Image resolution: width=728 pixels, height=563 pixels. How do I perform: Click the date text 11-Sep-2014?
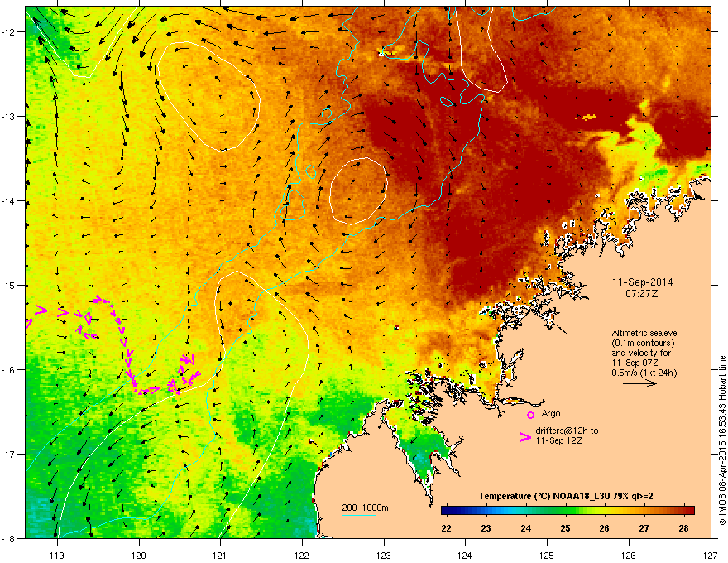[x=642, y=282]
